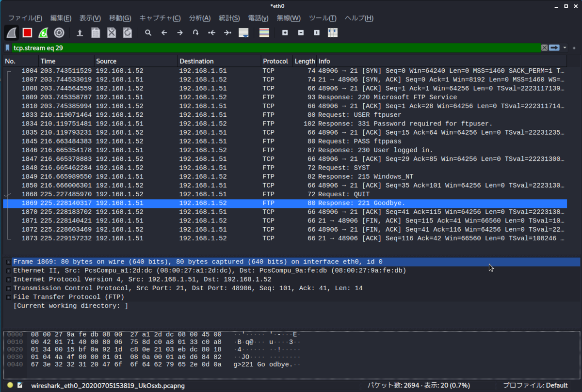The height and width of the screenshot is (392, 582).
Task: Jump to the last packet icon
Action: pyautogui.click(x=227, y=33)
